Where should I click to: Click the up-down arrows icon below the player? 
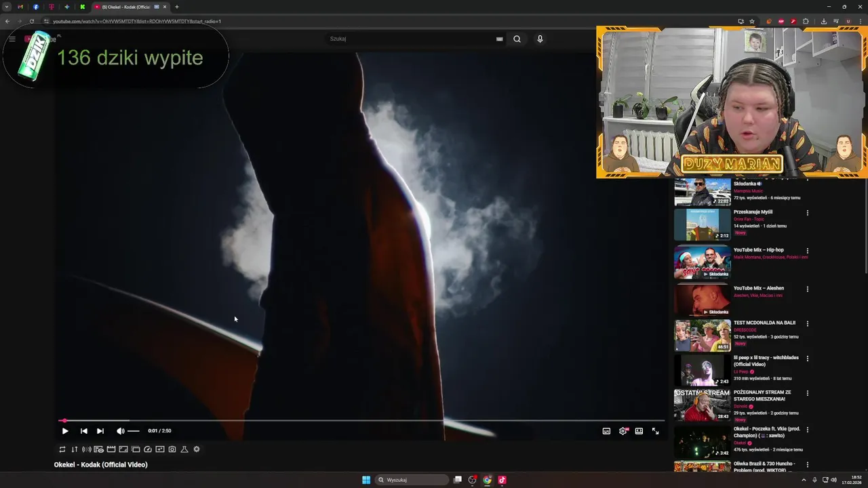pyautogui.click(x=75, y=449)
